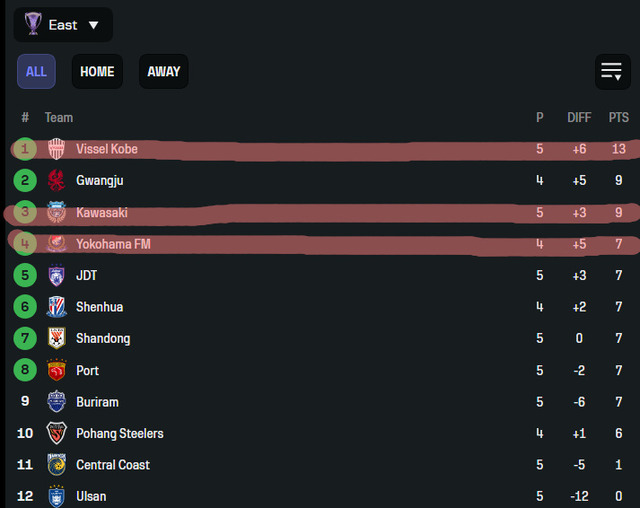Viewport: 640px width, 508px height.
Task: Switch to the HOME standings tab
Action: point(97,71)
